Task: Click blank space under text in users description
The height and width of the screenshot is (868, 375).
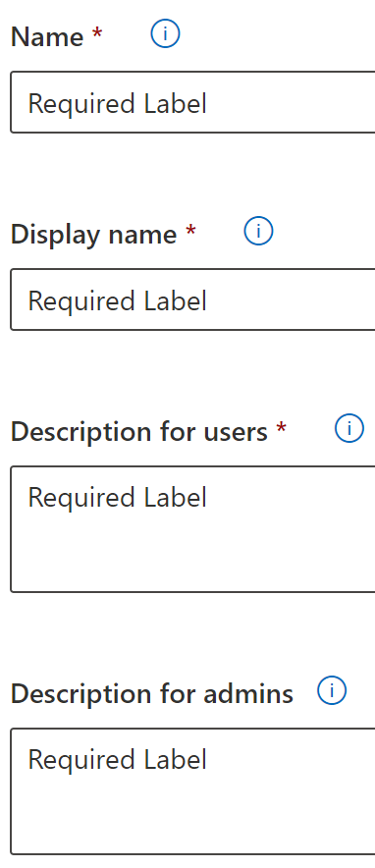Action: click(192, 554)
